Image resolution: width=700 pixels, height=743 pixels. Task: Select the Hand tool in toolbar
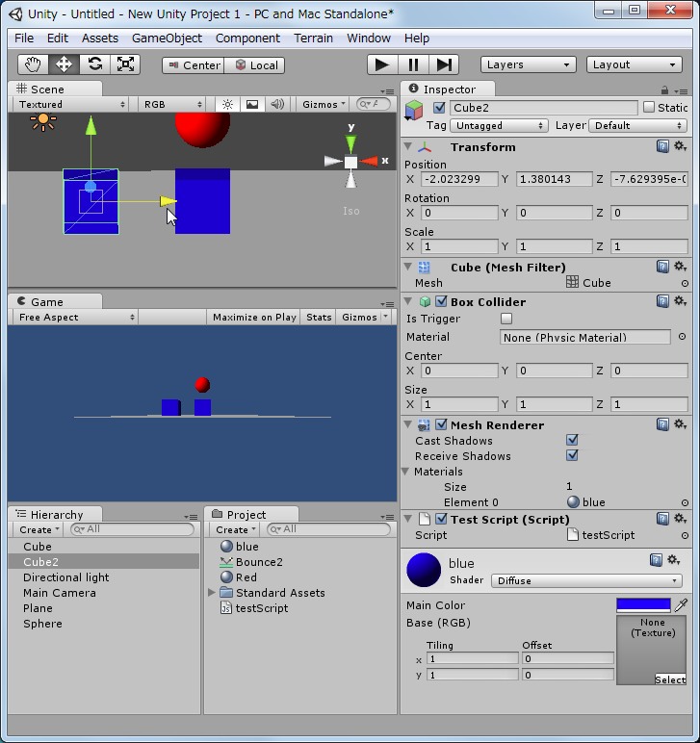(x=34, y=64)
